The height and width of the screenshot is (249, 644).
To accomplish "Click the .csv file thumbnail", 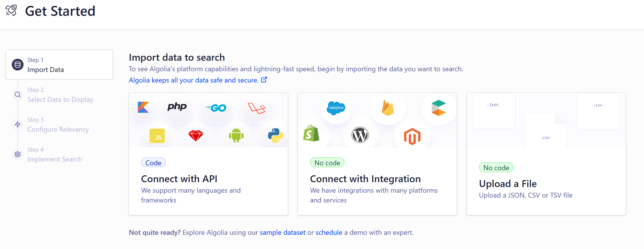I will point(546,130).
